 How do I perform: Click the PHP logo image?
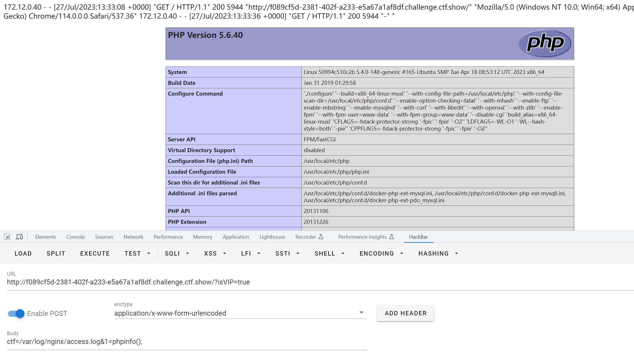coord(545,43)
